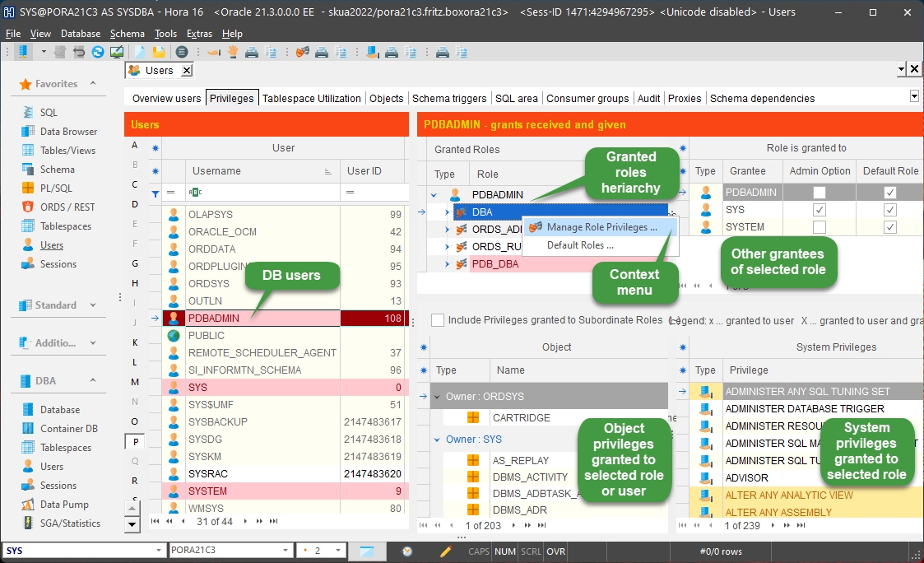Open SQL from Favorites sidebar
The height and width of the screenshot is (563, 924).
tap(49, 113)
